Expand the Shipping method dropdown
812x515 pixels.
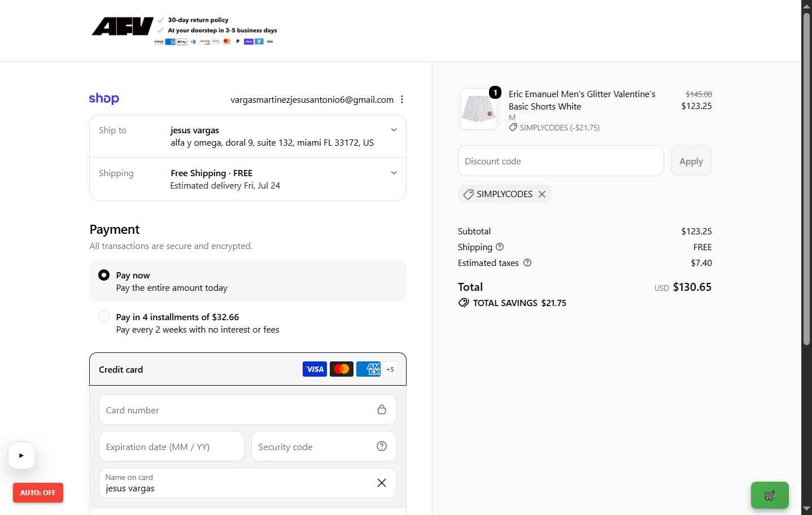[x=394, y=173]
